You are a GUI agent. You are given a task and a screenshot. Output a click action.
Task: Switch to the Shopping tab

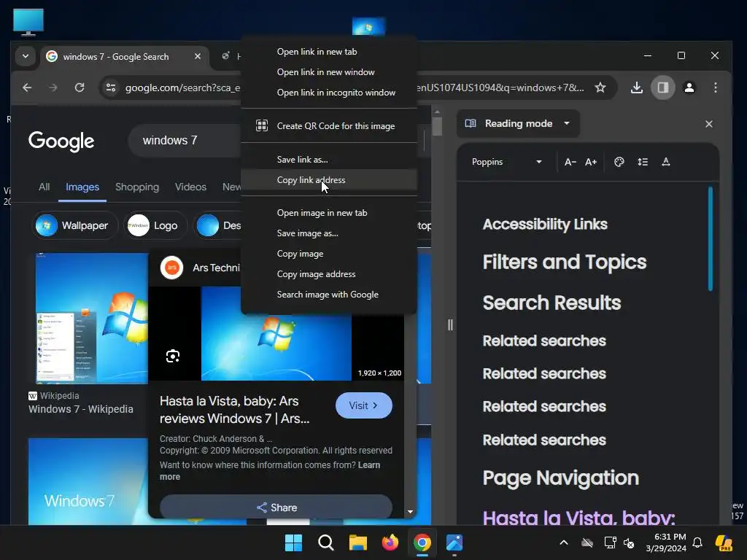point(137,187)
